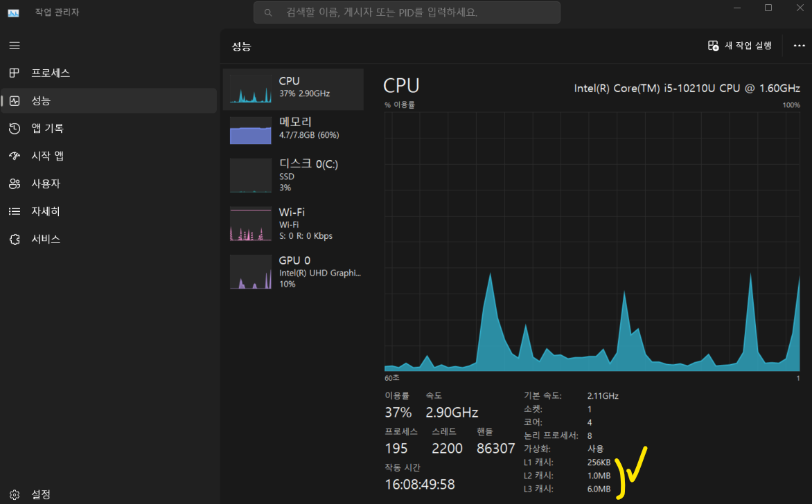Open the three-dot more options menu
This screenshot has width=812, height=504.
coord(799,46)
